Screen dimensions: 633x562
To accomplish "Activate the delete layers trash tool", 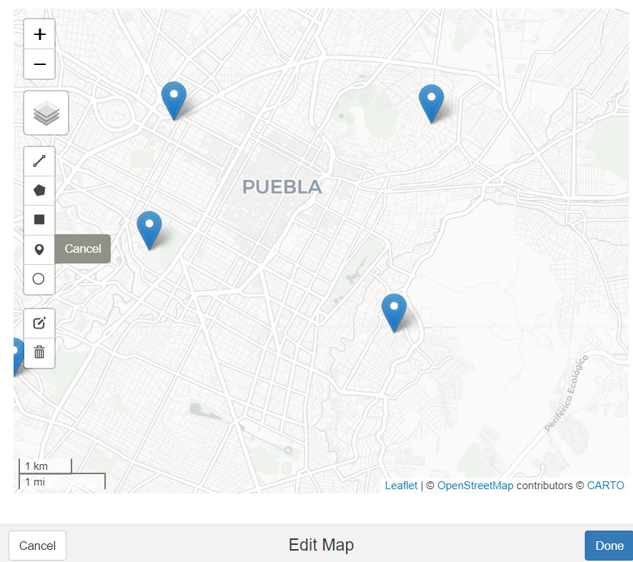I will click(39, 352).
